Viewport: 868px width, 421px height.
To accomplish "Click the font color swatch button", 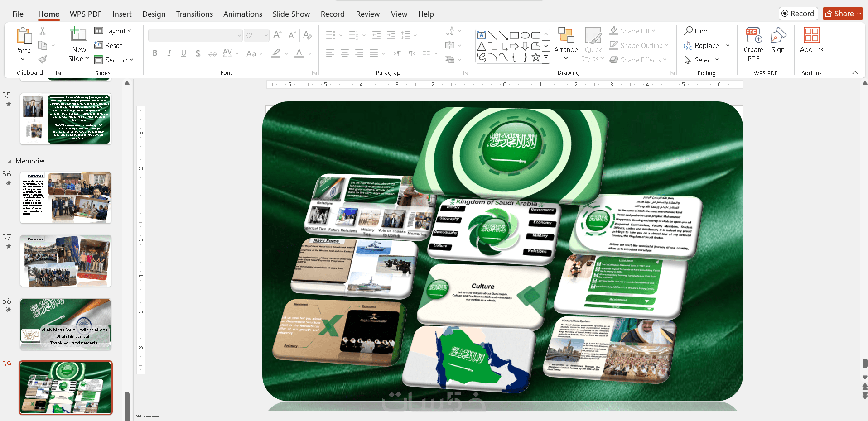I will click(x=299, y=53).
